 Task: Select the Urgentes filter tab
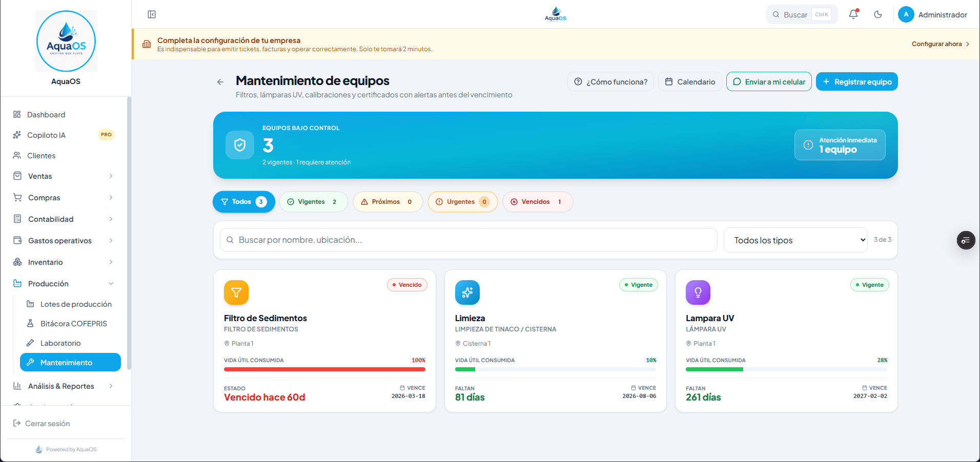click(463, 202)
